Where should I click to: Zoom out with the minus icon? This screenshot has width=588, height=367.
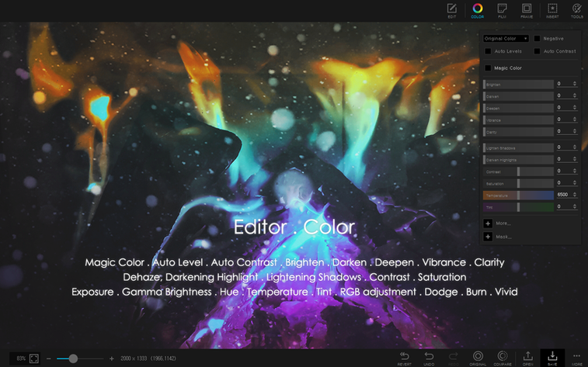pos(49,358)
